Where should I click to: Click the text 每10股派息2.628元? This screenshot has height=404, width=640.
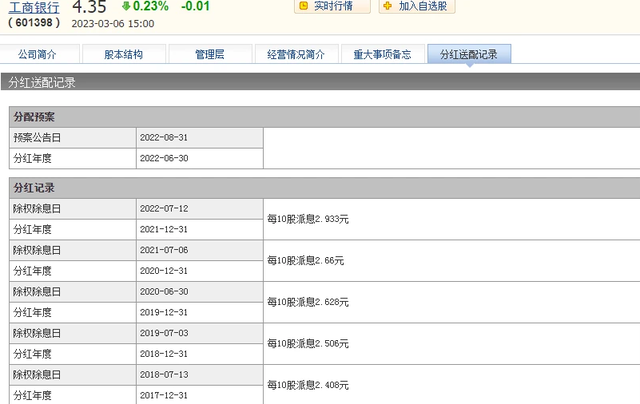[x=308, y=302]
